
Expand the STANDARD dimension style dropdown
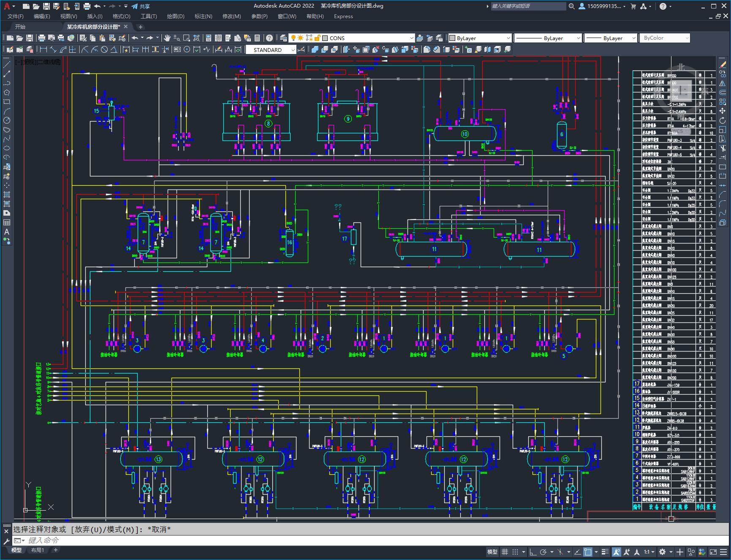[271, 50]
